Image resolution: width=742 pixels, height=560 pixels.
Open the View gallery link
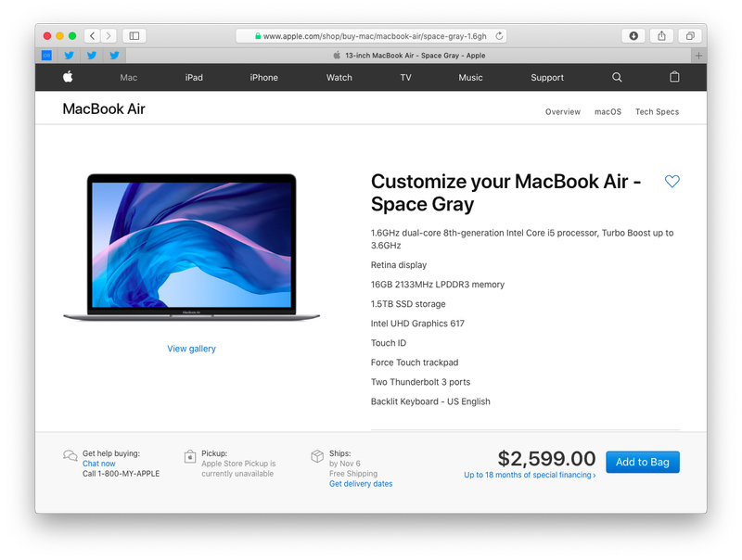point(191,349)
